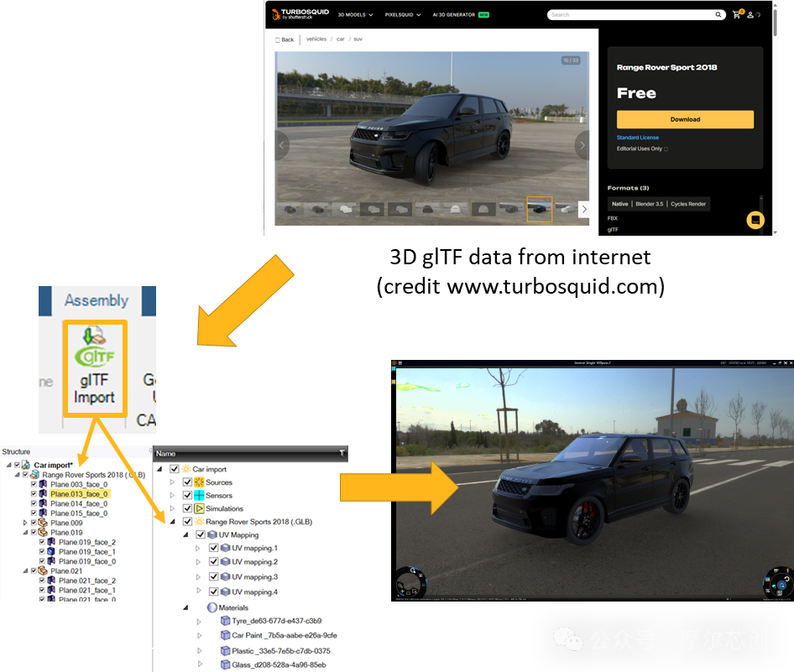
Task: Toggle the Range Rover Sports 2018 (.GLB) simulation checkbox
Action: pos(187,522)
